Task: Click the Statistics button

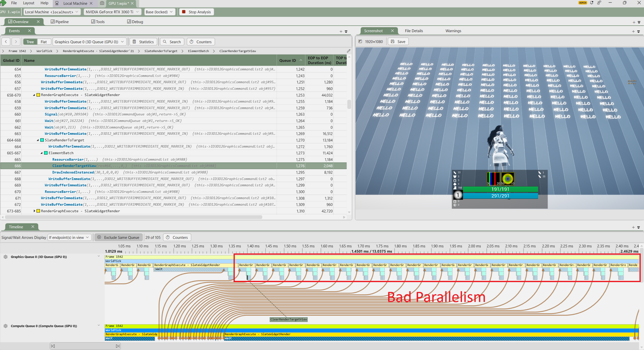Action: coord(143,42)
